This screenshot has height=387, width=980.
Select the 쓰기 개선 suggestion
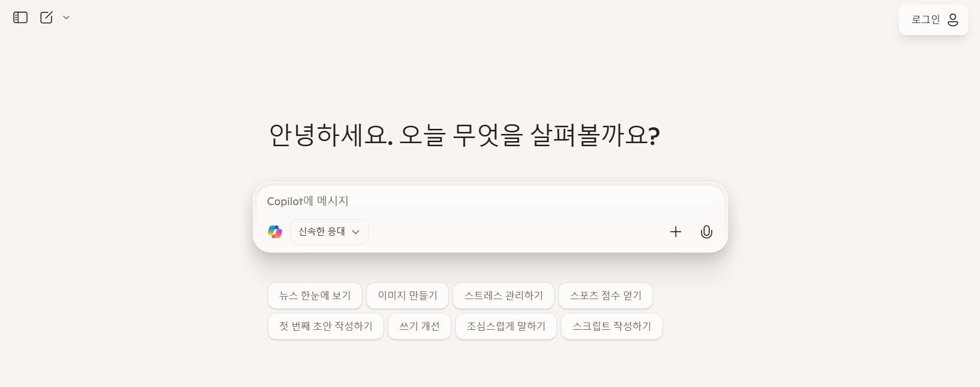click(x=419, y=326)
